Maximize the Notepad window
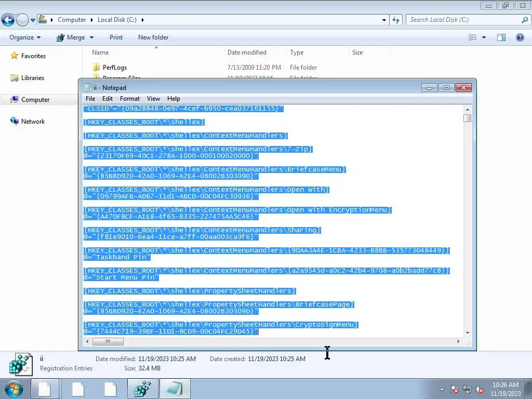The width and height of the screenshot is (532, 399). [446, 88]
